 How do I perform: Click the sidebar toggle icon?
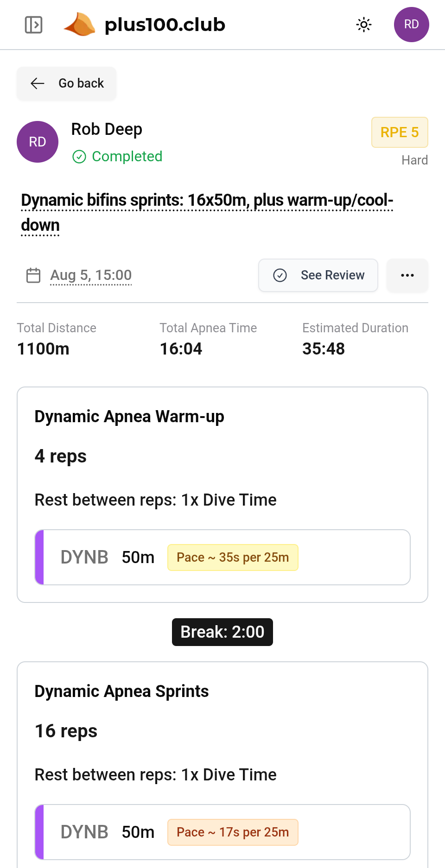point(32,25)
